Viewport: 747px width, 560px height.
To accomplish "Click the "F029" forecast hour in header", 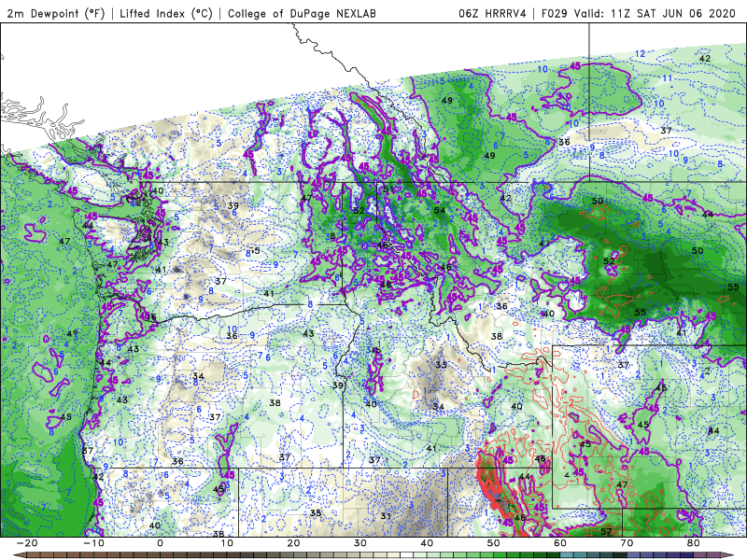I will [x=555, y=13].
